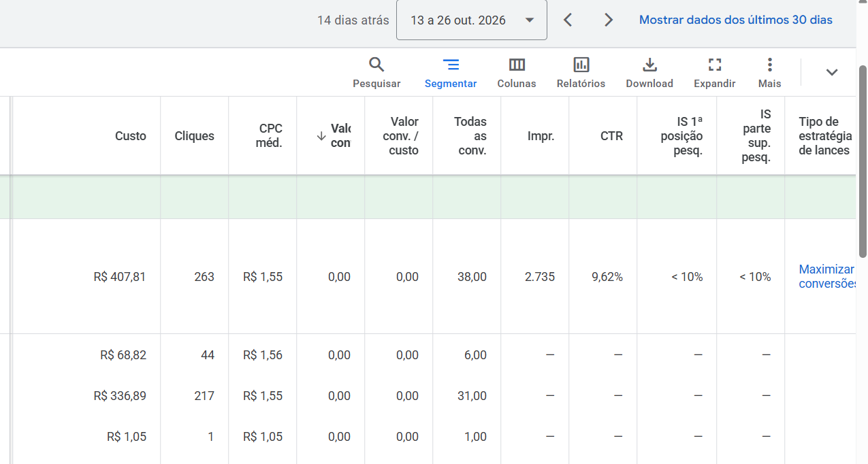
Task: Open the Segmentar segment menu
Action: pos(451,73)
